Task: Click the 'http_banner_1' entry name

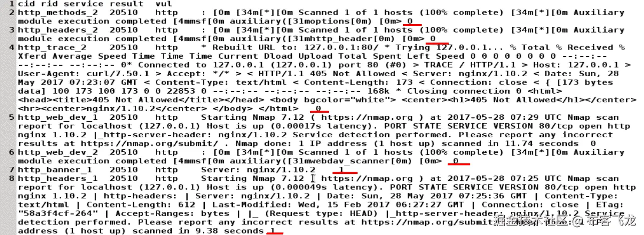Action: click(56, 170)
